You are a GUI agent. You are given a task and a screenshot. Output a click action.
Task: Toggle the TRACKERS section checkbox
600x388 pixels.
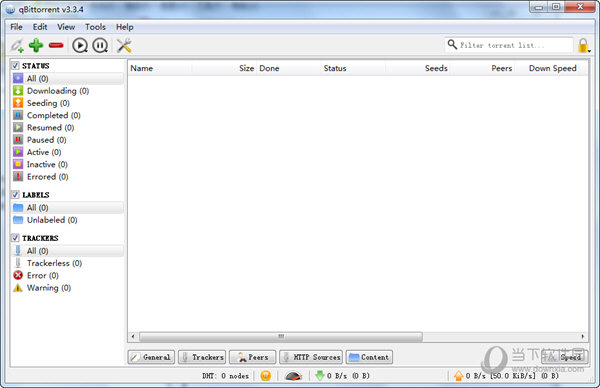(x=15, y=238)
